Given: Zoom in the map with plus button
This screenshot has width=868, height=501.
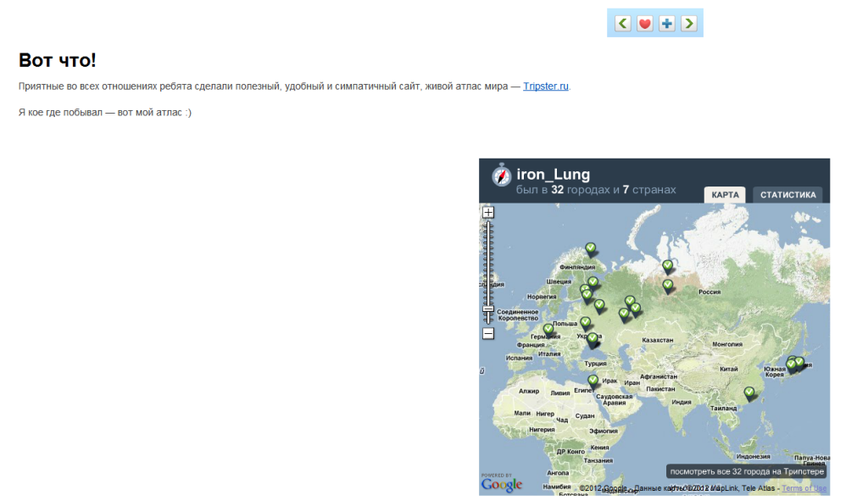Looking at the screenshot, I should 488,213.
